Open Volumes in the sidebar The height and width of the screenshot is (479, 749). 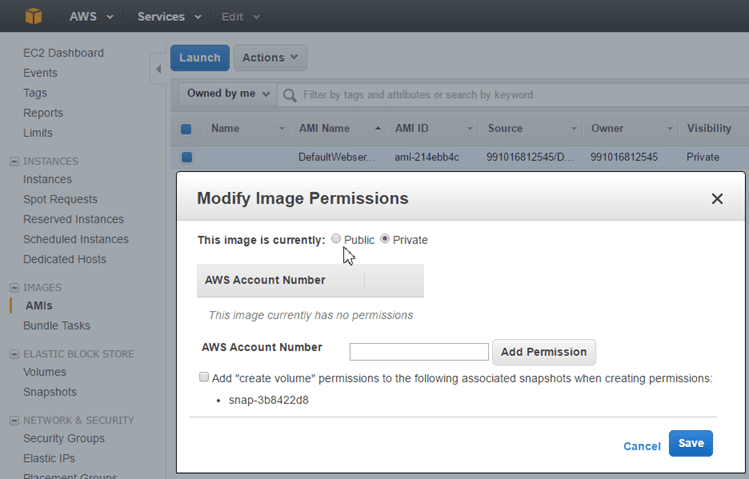tap(44, 372)
